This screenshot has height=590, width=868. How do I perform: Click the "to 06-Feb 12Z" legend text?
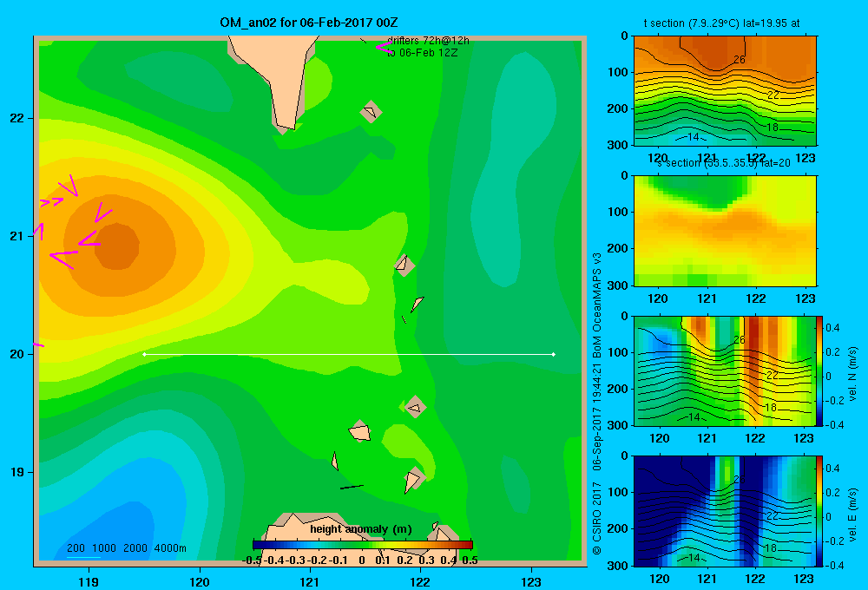tap(423, 53)
